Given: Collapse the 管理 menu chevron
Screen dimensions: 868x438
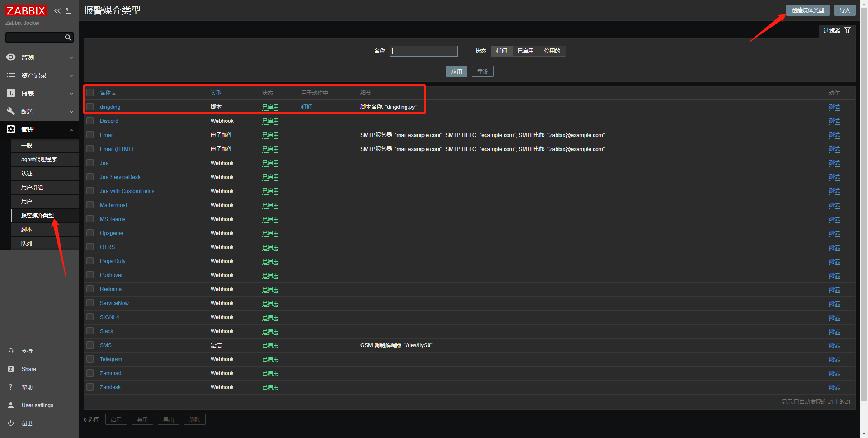Looking at the screenshot, I should [71, 130].
